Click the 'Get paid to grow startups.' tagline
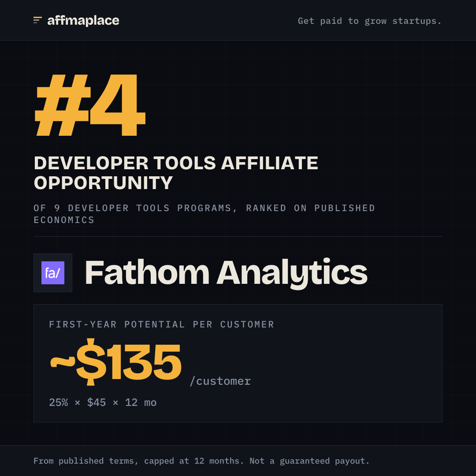This screenshot has width=476, height=476. 369,21
